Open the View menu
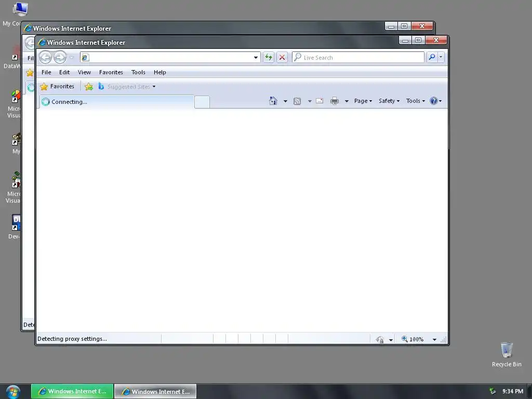 coord(84,72)
